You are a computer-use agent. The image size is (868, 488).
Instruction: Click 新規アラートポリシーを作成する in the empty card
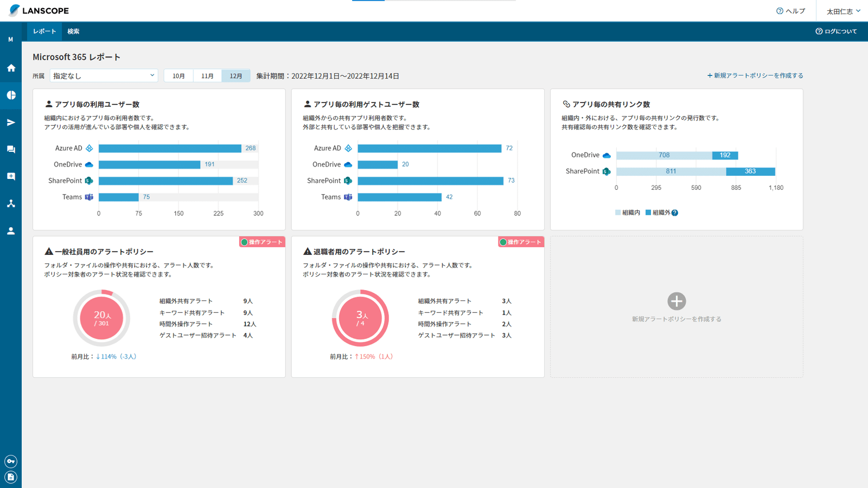click(676, 319)
